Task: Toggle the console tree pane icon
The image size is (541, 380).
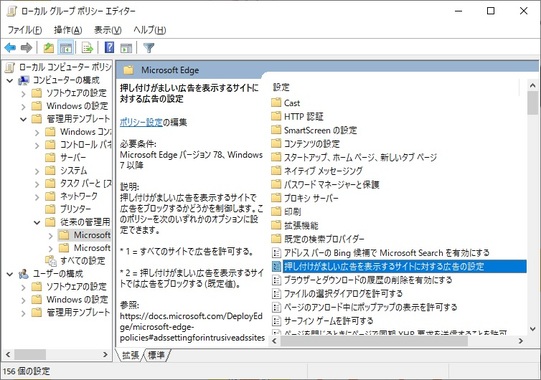Action: point(66,48)
